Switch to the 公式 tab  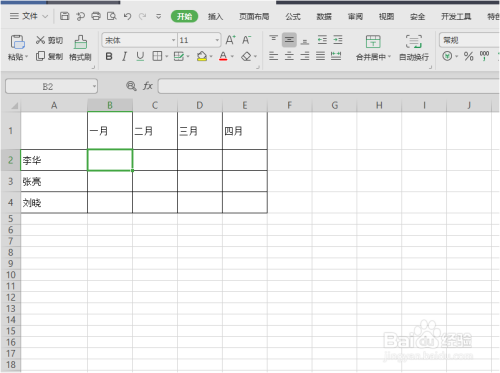(x=293, y=16)
